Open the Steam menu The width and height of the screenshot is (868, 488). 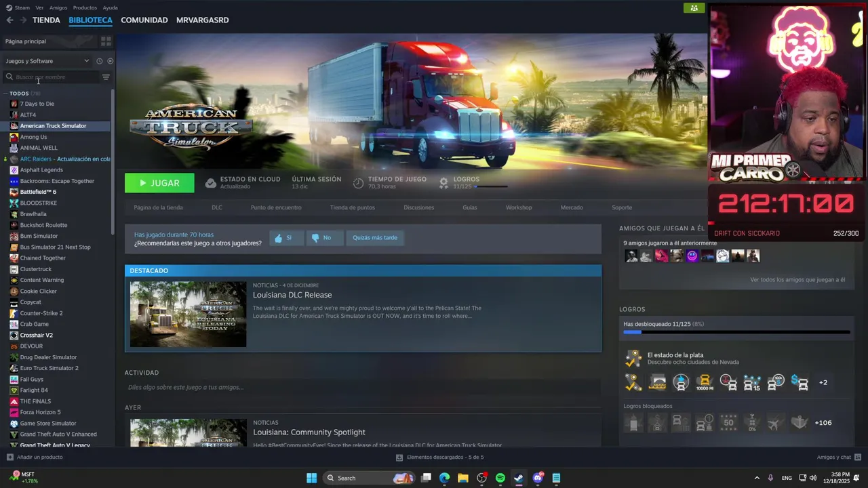tap(22, 7)
